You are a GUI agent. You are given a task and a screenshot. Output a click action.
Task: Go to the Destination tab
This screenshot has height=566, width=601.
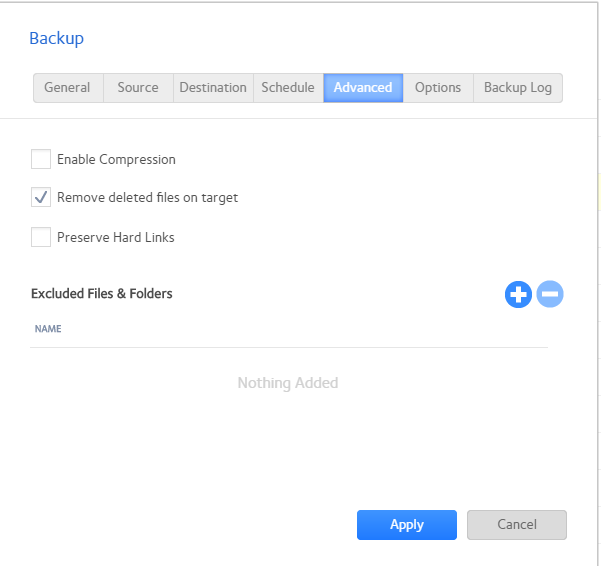point(213,88)
